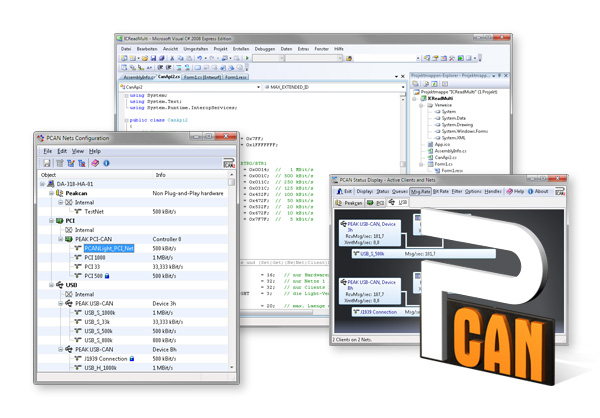This screenshot has height=418, width=600.
Task: Click Save All icon in Visual C# toolbar
Action: 161,58
